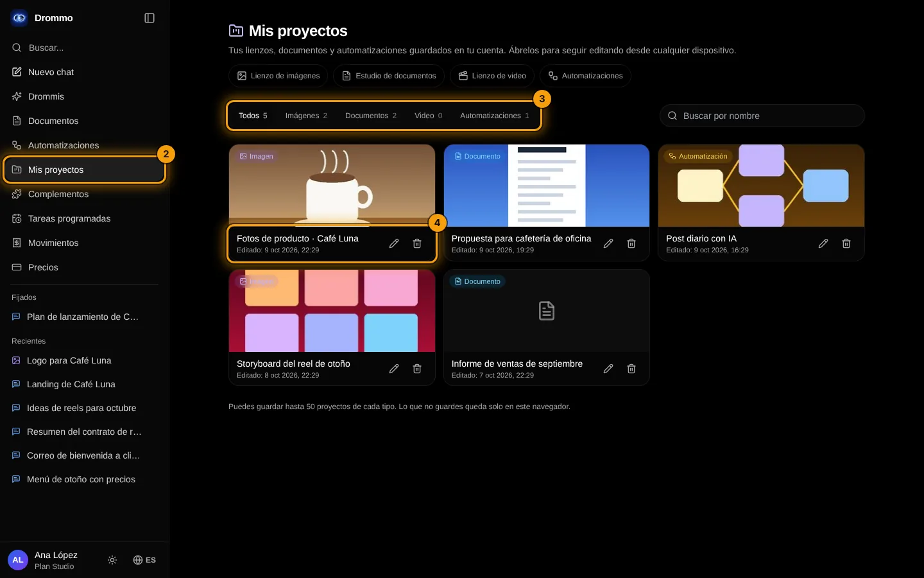Image resolution: width=924 pixels, height=578 pixels.
Task: Select the Todos filter tab
Action: [x=253, y=116]
